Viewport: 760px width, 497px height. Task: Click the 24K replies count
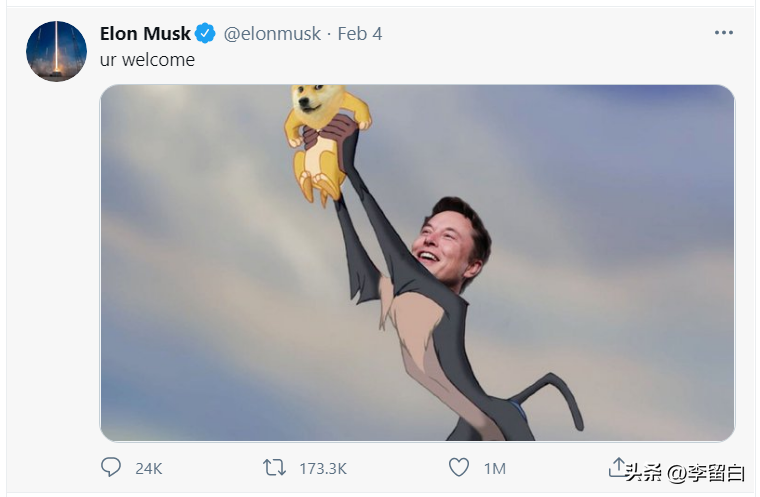[149, 468]
